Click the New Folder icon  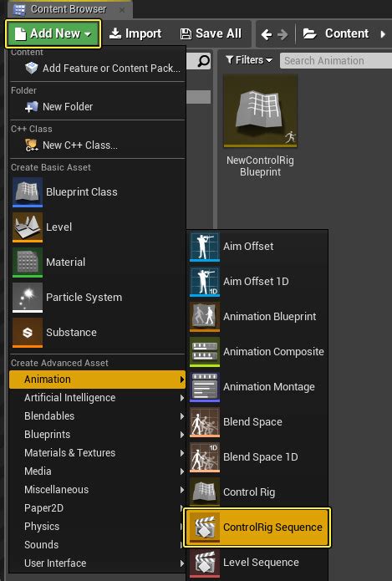(32, 107)
